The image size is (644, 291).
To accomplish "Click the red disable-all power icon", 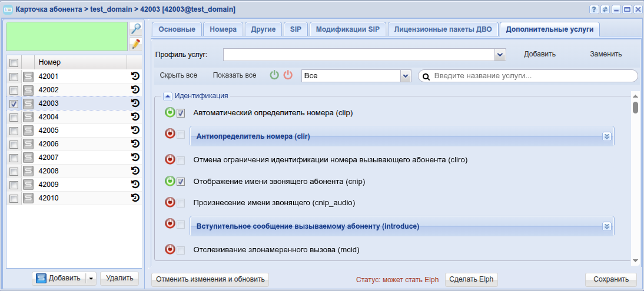I will [288, 75].
